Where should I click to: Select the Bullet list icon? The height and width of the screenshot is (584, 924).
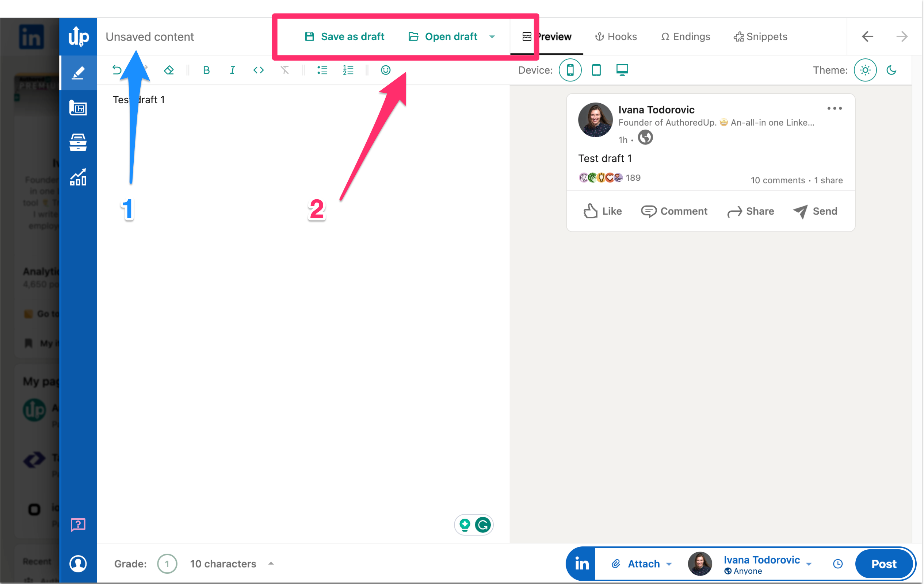coord(322,69)
